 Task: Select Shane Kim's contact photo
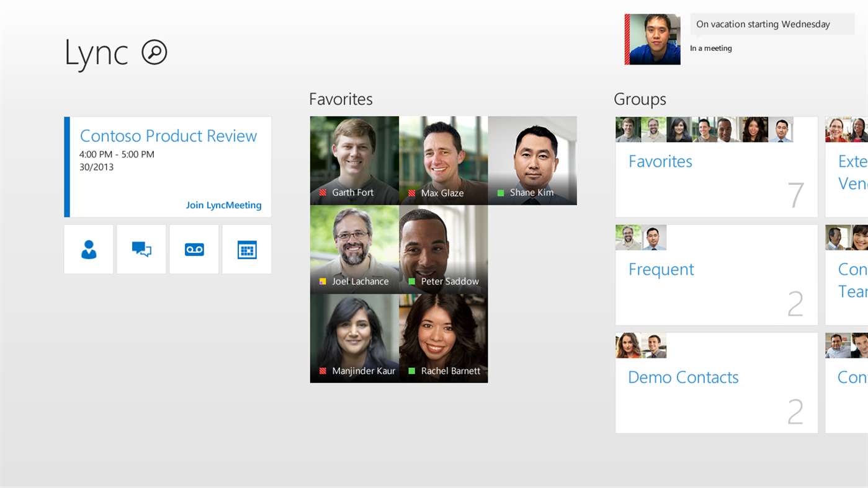[x=532, y=161]
